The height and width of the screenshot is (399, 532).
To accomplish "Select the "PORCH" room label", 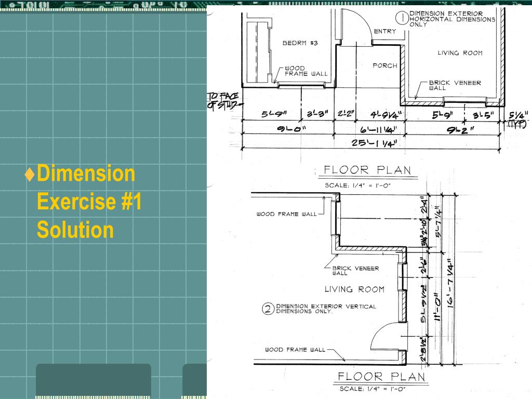I will point(385,65).
